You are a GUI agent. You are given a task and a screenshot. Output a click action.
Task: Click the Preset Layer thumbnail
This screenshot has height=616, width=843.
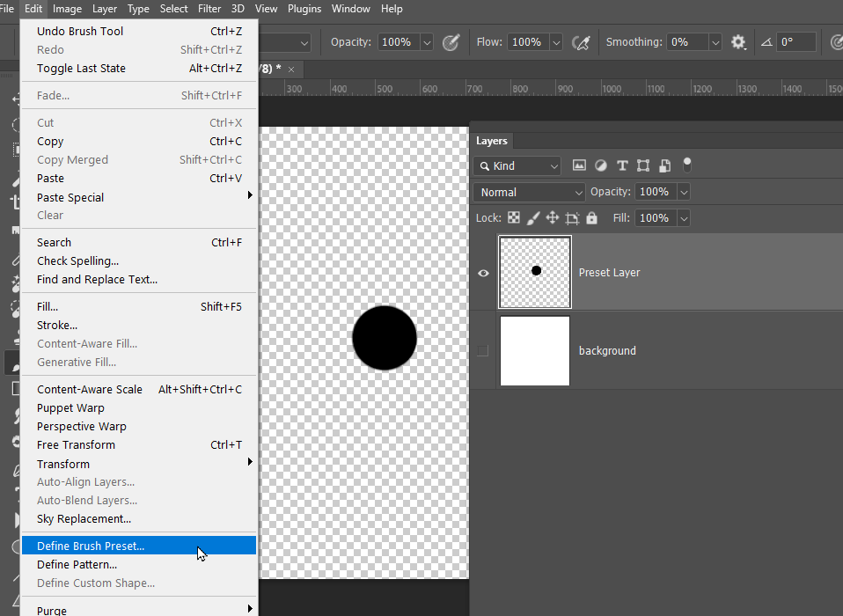pyautogui.click(x=534, y=272)
